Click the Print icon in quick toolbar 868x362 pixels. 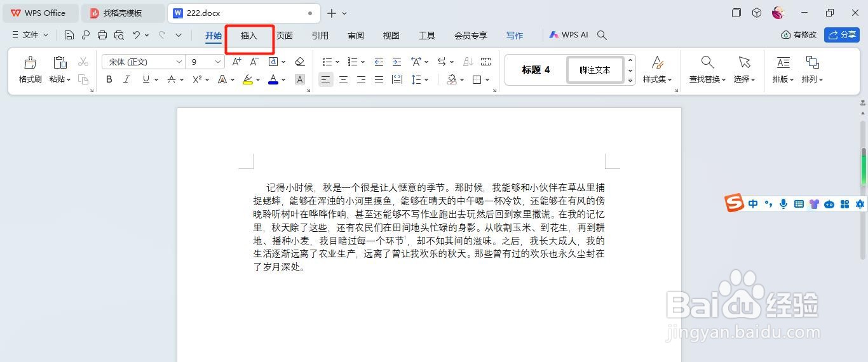click(102, 36)
